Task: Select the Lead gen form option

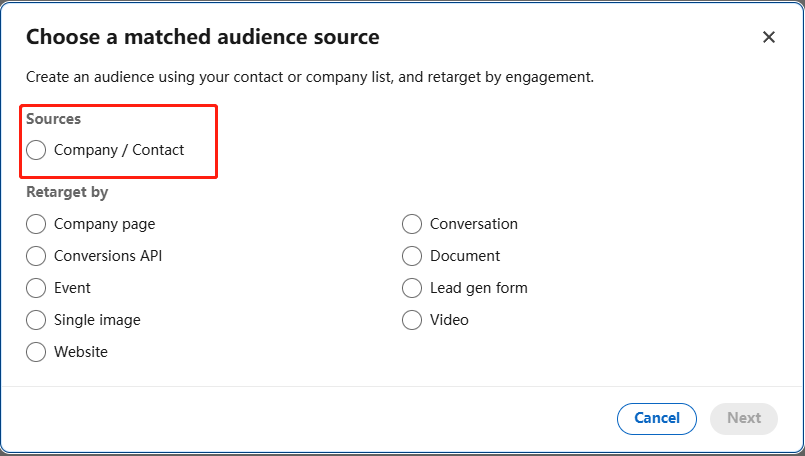Action: tap(412, 288)
